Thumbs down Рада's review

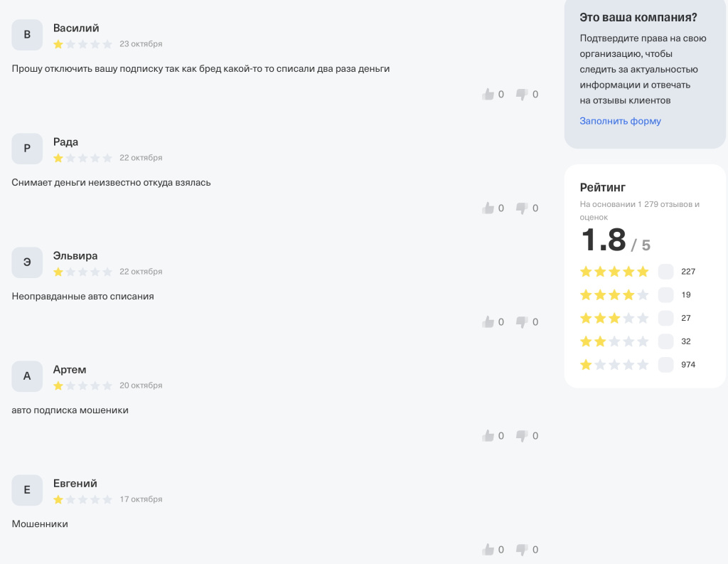coord(522,208)
